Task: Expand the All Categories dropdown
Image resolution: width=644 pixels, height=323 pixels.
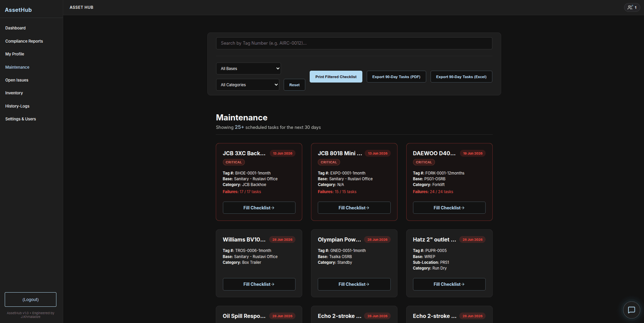Action: [x=248, y=85]
